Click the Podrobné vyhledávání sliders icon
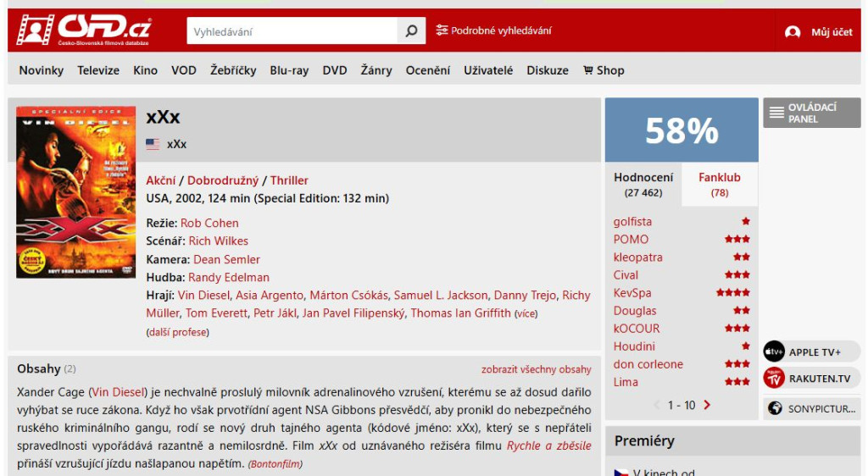The image size is (868, 476). click(x=441, y=30)
